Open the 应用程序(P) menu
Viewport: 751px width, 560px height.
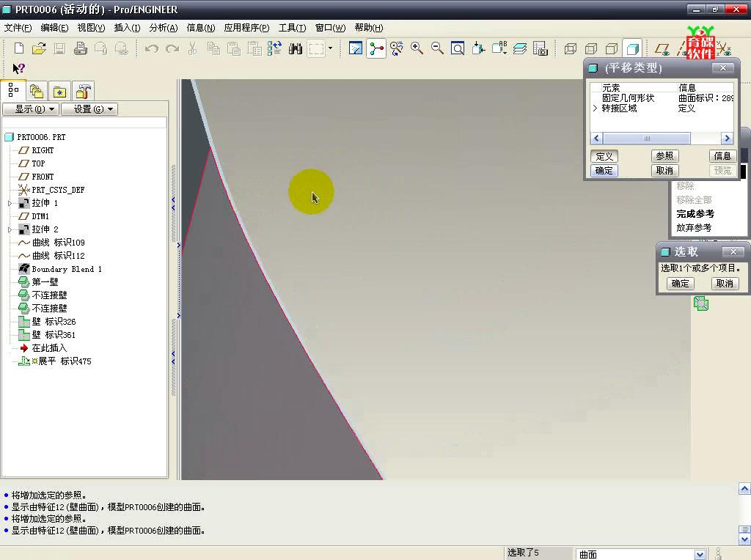246,28
